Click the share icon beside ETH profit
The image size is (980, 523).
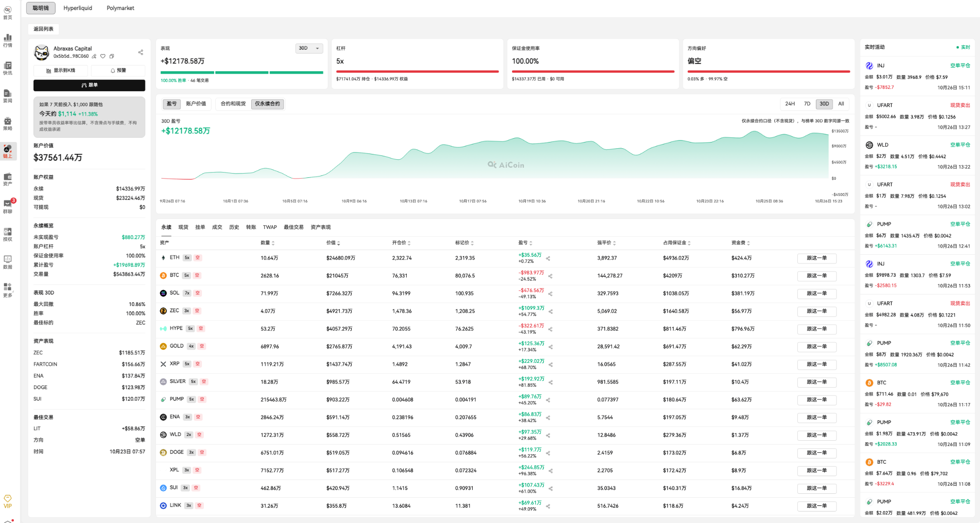548,259
